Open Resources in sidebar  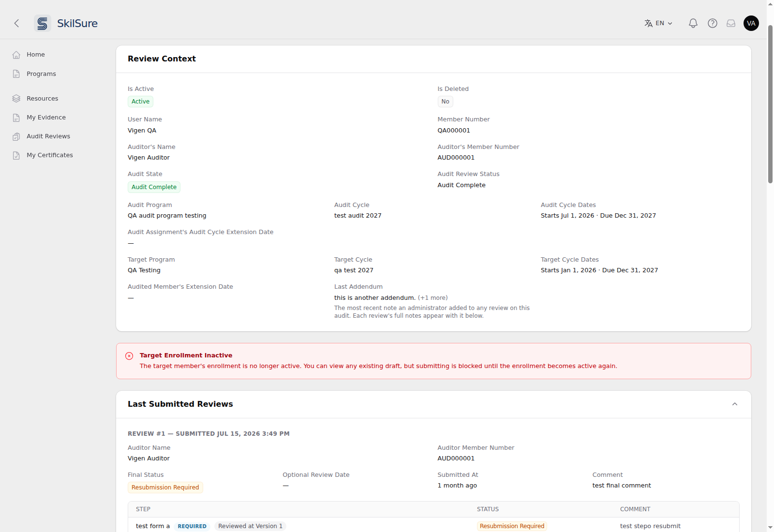click(43, 99)
